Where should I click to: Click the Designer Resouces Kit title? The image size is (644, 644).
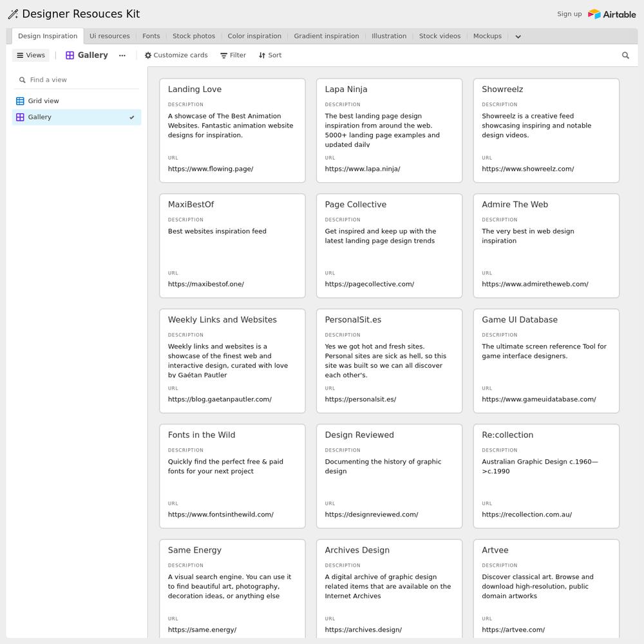click(x=81, y=14)
